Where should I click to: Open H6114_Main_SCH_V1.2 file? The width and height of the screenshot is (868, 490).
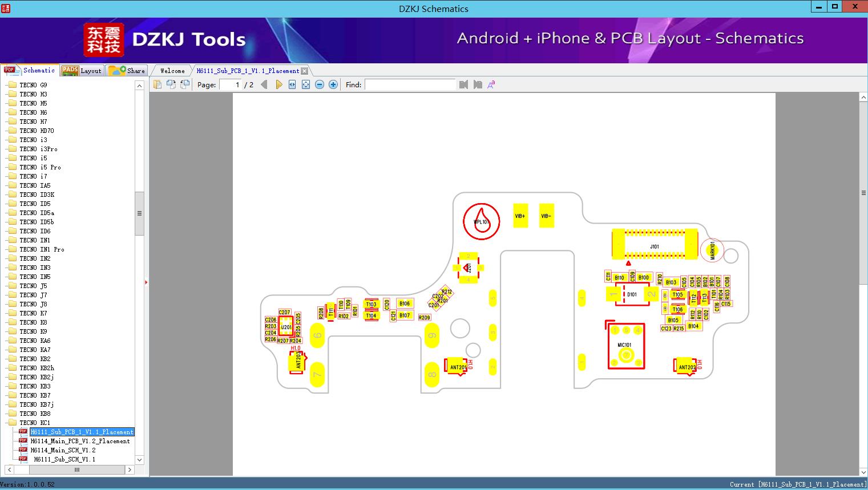coord(63,450)
